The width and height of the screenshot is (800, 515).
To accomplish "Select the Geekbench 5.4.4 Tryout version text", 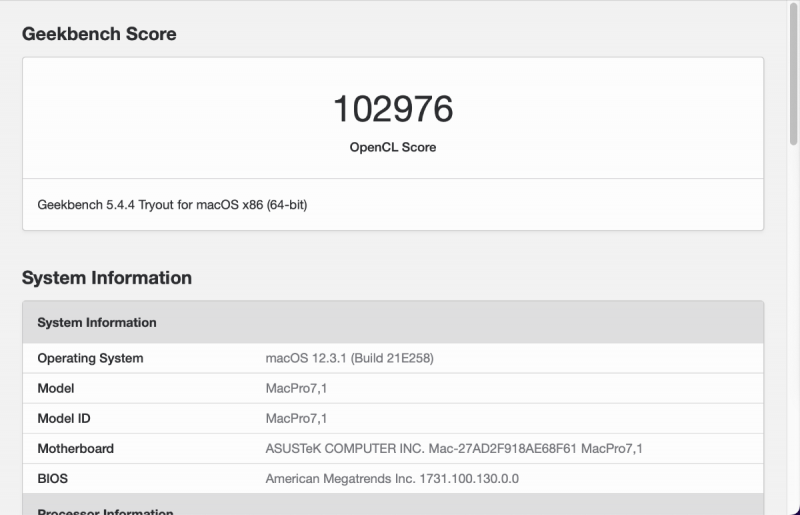I will point(172,205).
